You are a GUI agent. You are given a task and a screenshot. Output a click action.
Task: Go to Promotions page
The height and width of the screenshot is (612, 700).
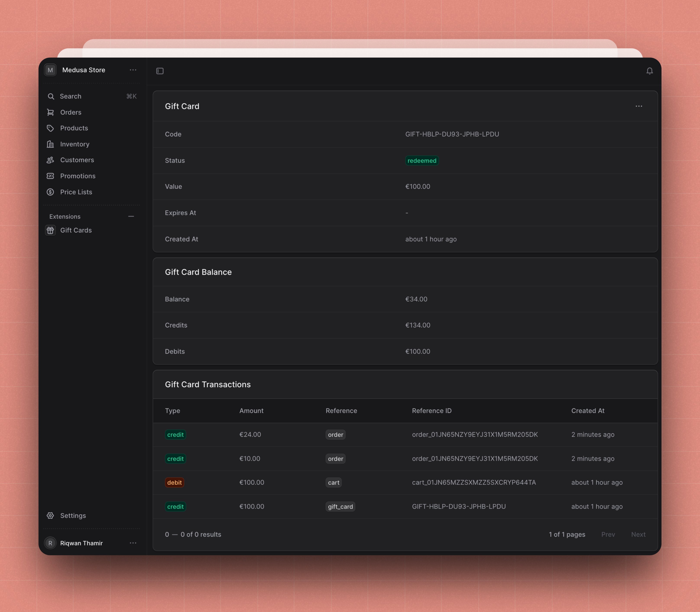tap(92, 176)
